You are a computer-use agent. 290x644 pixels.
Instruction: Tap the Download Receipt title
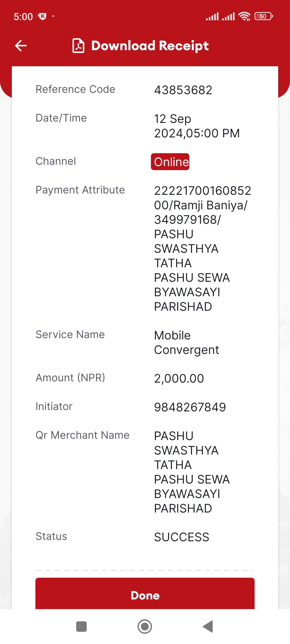click(x=150, y=46)
